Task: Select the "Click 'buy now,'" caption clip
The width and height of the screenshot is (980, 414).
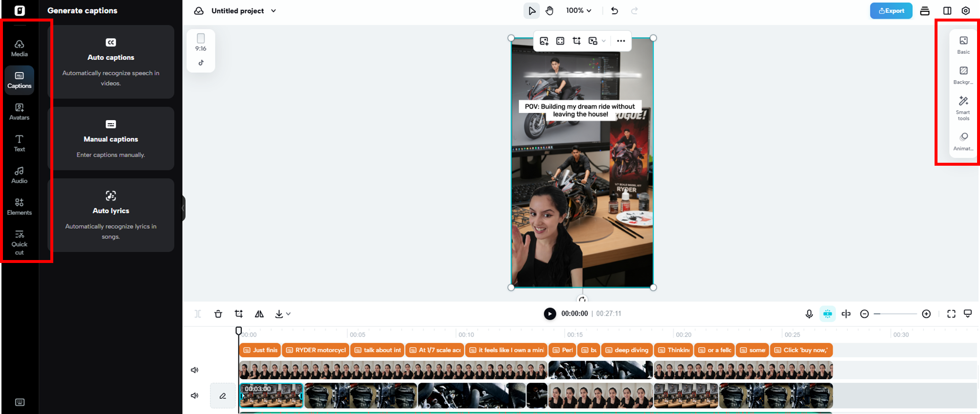Action: point(801,350)
